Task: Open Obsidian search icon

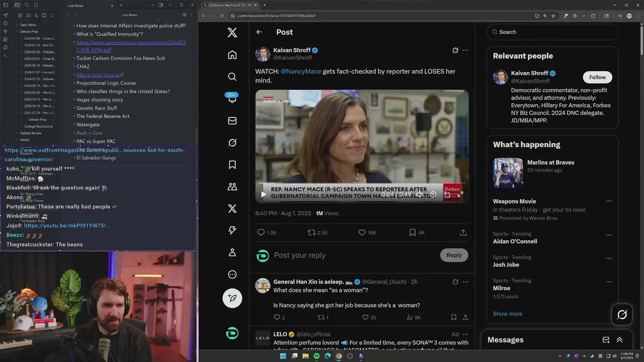Action: pos(27,5)
